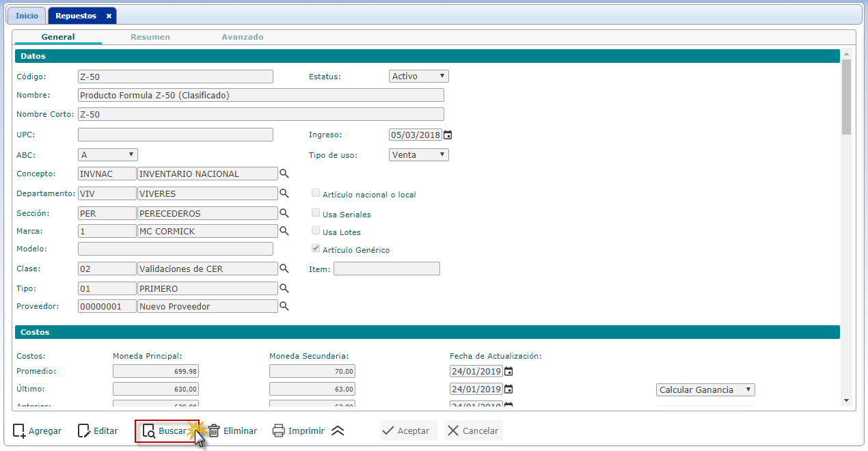This screenshot has height=451, width=868.
Task: Open the Calcular Ganancia dropdown
Action: pyautogui.click(x=705, y=390)
